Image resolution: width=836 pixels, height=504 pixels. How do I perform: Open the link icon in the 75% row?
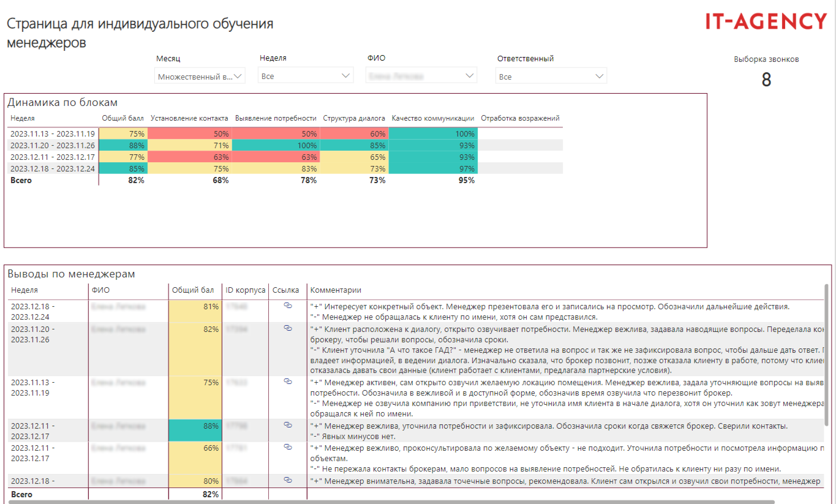tap(288, 382)
